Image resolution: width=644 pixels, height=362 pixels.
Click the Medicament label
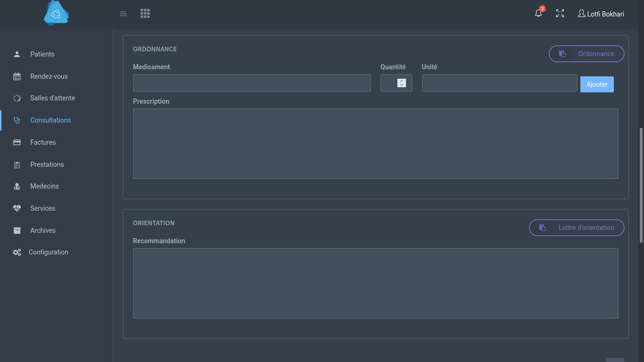pos(151,67)
